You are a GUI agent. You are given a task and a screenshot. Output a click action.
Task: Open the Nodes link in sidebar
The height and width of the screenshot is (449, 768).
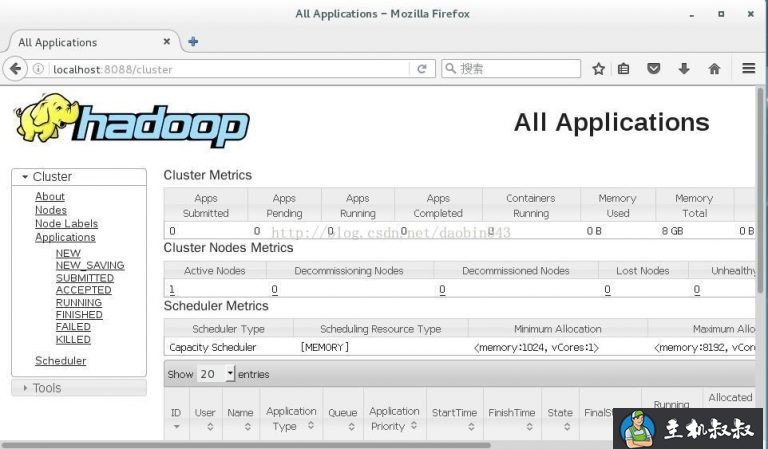click(51, 210)
